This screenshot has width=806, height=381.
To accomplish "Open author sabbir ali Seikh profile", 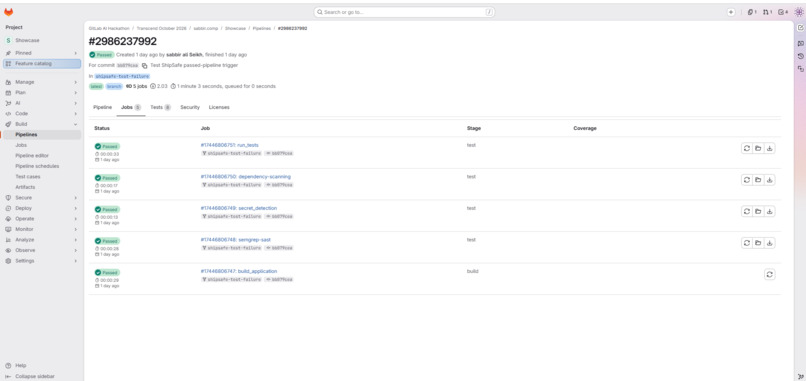I will point(184,55).
